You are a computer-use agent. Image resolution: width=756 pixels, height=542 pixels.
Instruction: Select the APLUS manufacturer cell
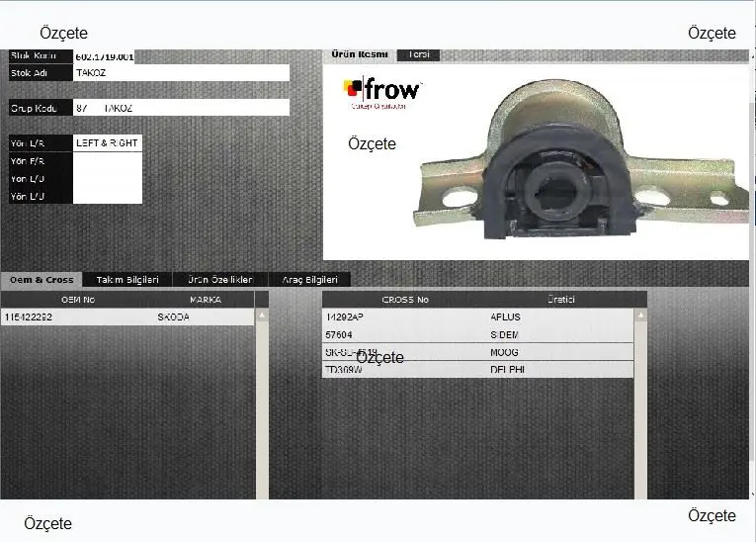click(505, 317)
